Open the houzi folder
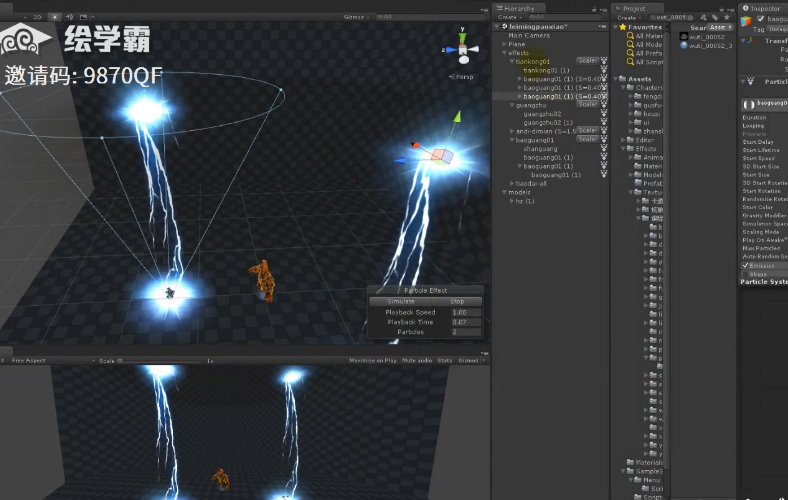This screenshot has width=788, height=500. (648, 114)
